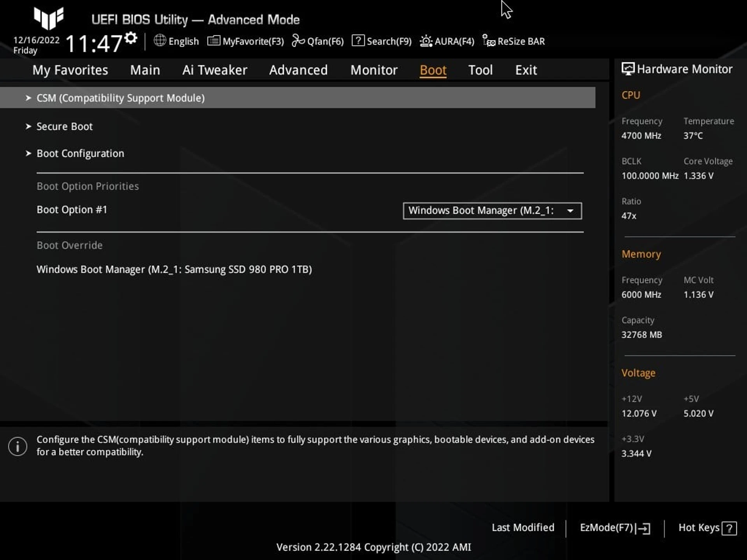Image resolution: width=747 pixels, height=560 pixels.
Task: Expand the Boot Configuration arrow
Action: (28, 153)
